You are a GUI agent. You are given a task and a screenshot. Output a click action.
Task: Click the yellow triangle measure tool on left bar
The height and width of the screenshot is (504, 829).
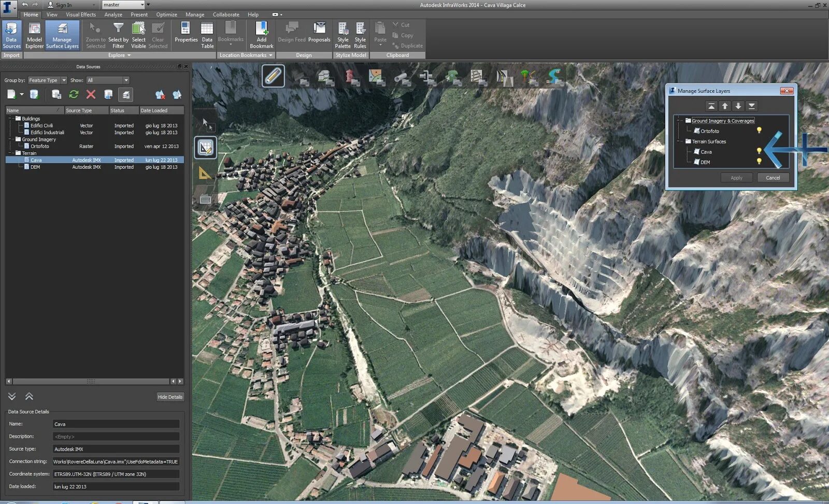pos(205,173)
